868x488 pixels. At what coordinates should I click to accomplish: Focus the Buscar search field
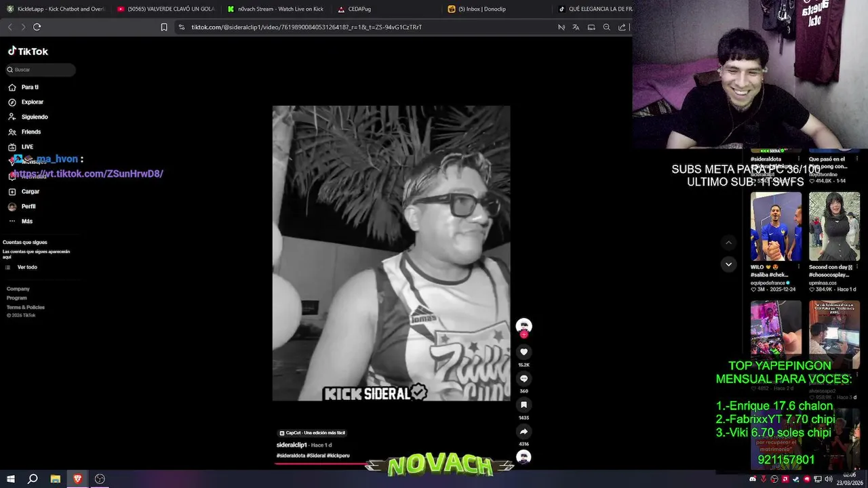click(40, 70)
